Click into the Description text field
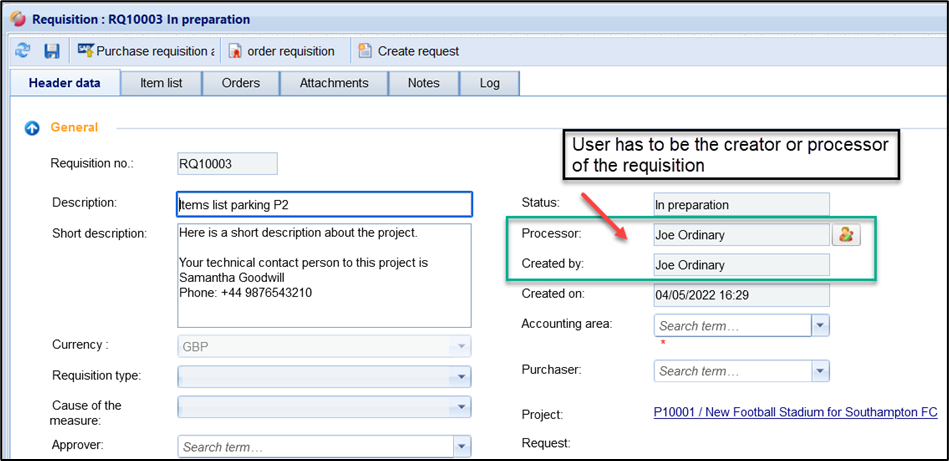949x461 pixels. coord(323,204)
